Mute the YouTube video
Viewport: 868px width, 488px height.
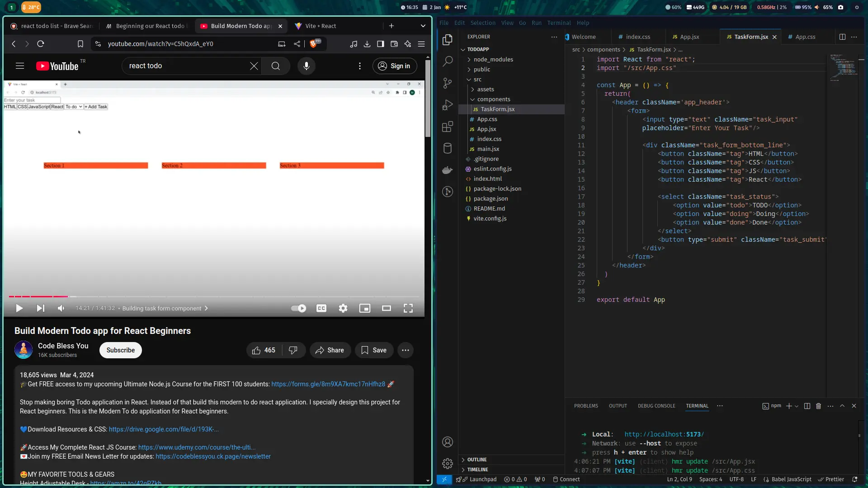click(x=61, y=308)
